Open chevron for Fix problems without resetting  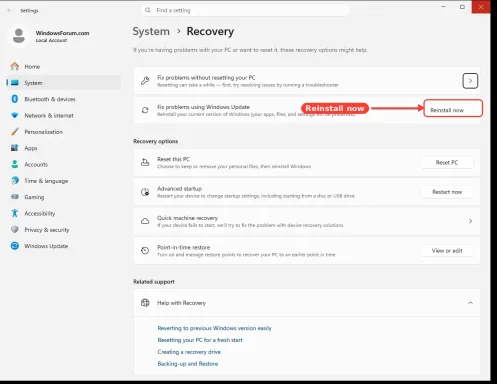point(470,81)
